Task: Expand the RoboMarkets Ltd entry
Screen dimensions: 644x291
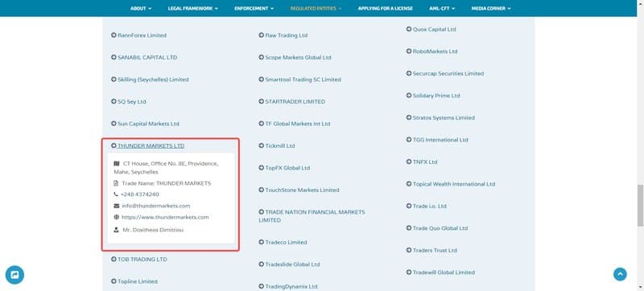Action: [431, 51]
